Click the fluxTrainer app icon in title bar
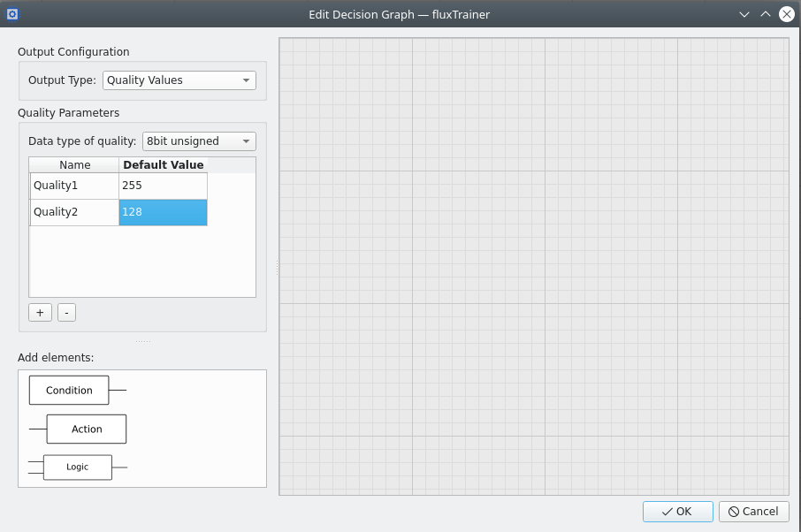Viewport: 801px width, 532px height. point(12,14)
